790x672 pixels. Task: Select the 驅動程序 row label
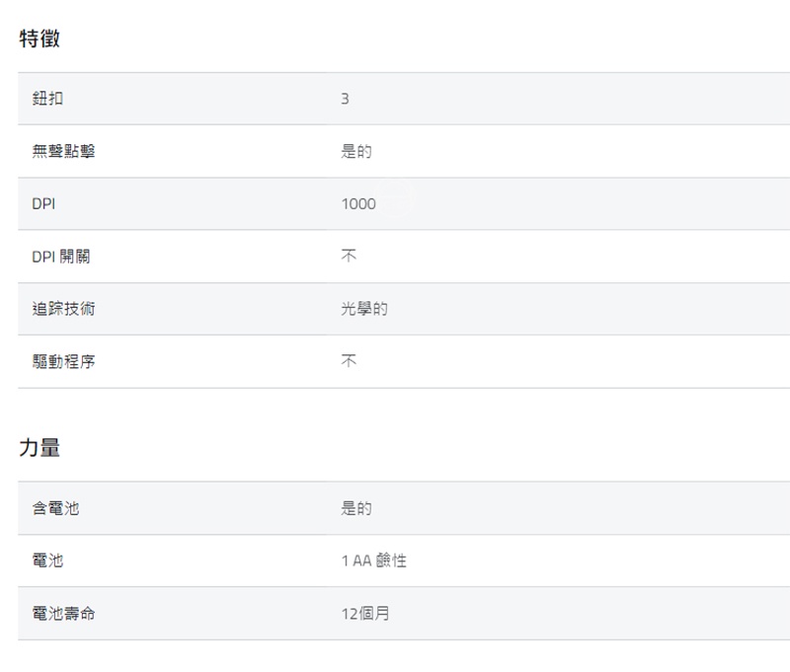(63, 361)
